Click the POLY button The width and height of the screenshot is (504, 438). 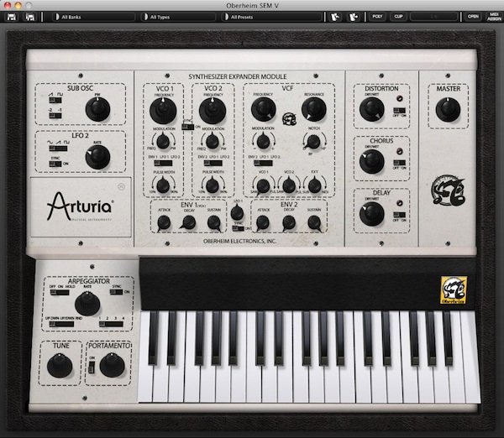(x=377, y=17)
